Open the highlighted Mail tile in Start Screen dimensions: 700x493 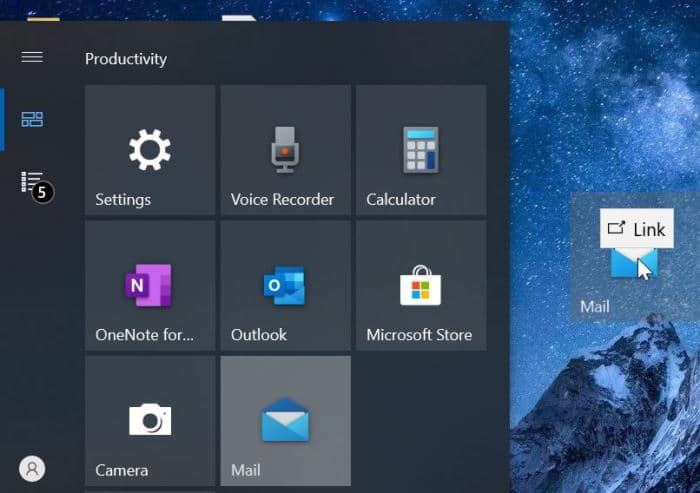click(x=286, y=421)
